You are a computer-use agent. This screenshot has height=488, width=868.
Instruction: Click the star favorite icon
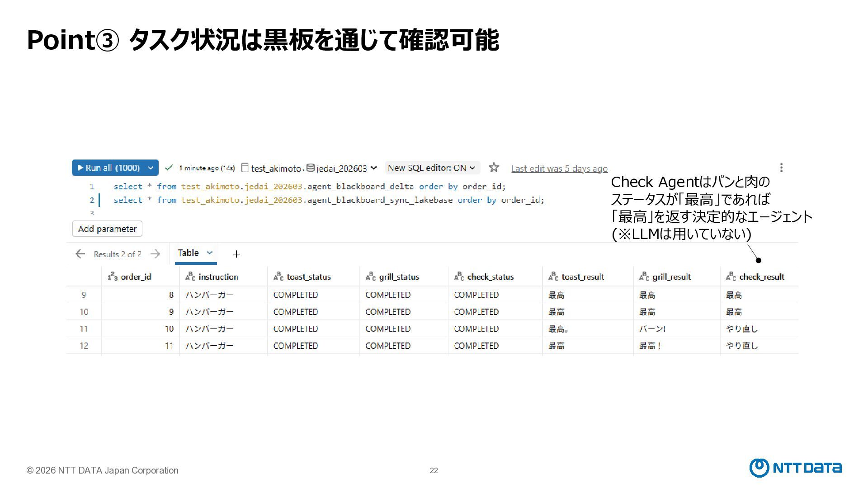coord(494,168)
